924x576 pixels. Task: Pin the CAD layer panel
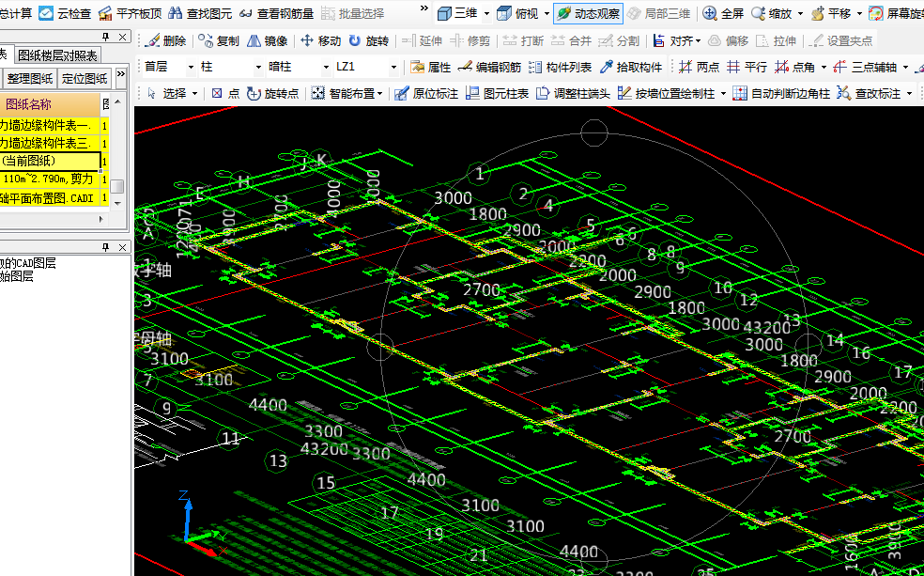105,247
